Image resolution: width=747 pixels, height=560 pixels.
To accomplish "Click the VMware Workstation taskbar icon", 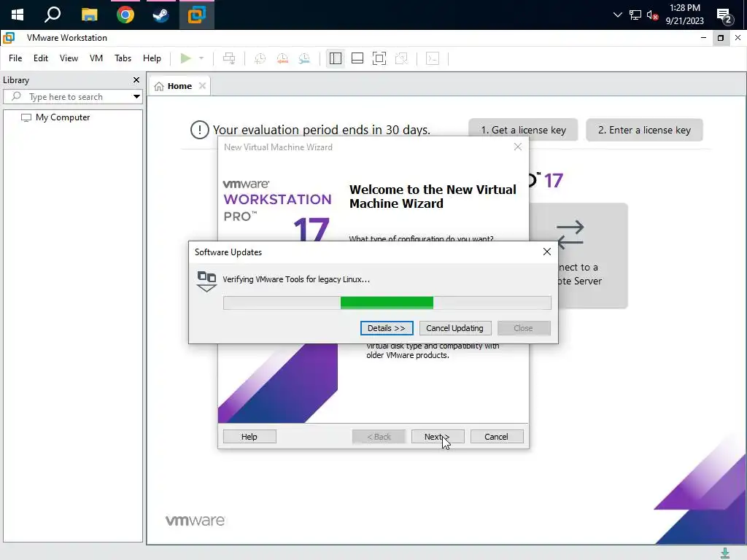I will tap(196, 15).
